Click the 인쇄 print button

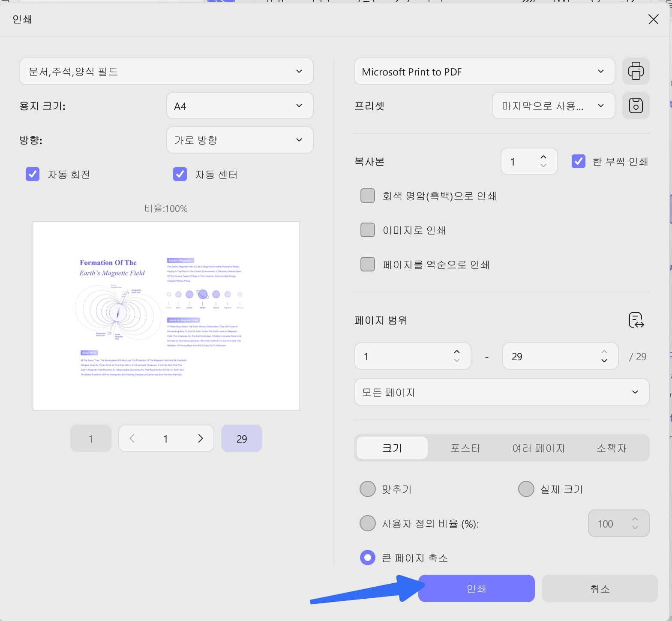pyautogui.click(x=477, y=588)
